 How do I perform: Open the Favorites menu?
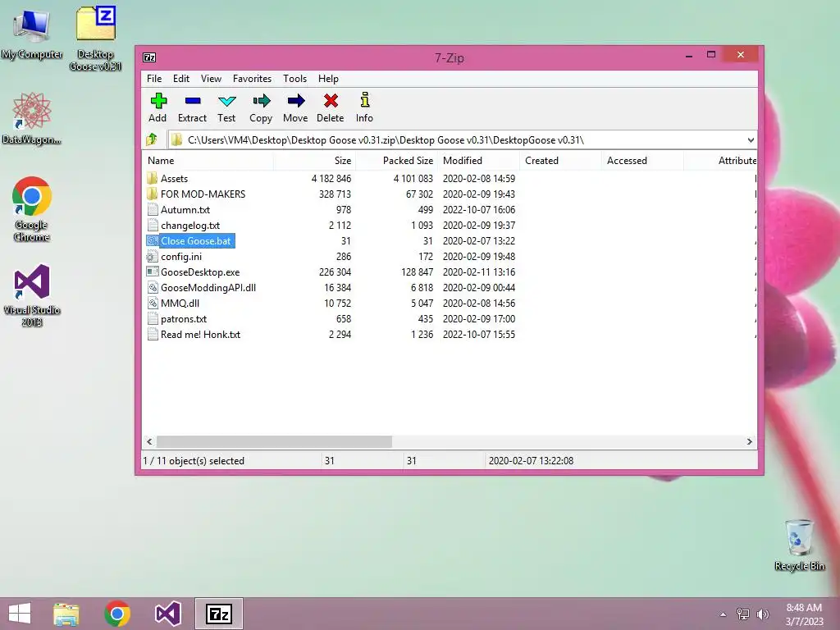click(253, 79)
